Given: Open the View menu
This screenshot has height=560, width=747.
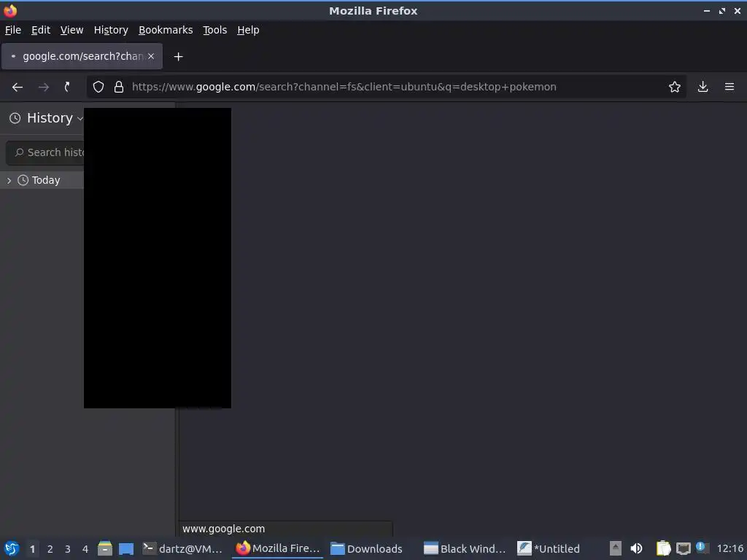Looking at the screenshot, I should [71, 30].
